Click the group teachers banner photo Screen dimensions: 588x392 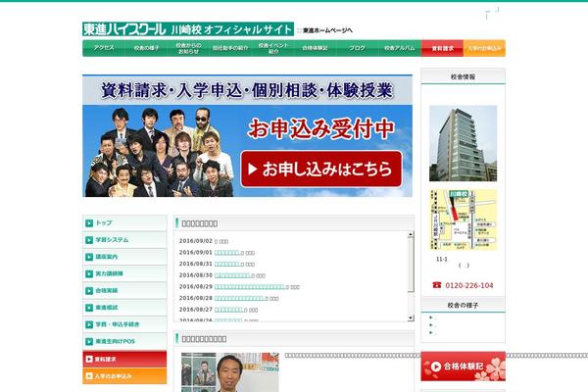160,152
